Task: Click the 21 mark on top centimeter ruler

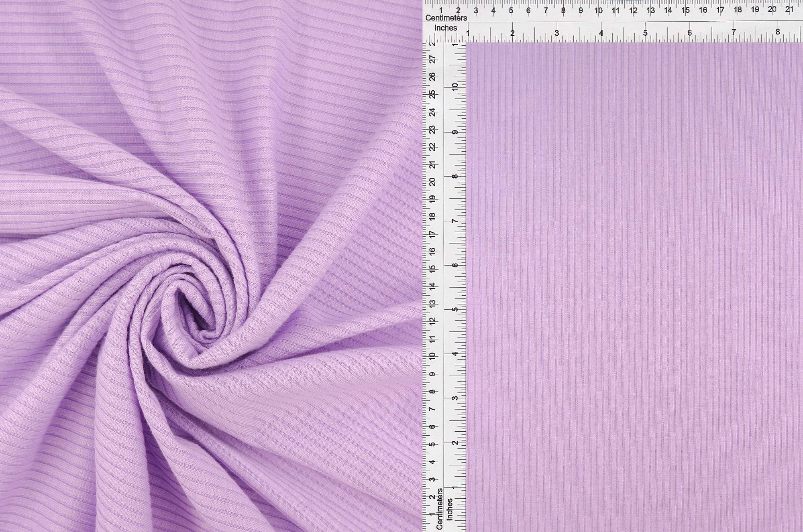Action: pos(789,9)
